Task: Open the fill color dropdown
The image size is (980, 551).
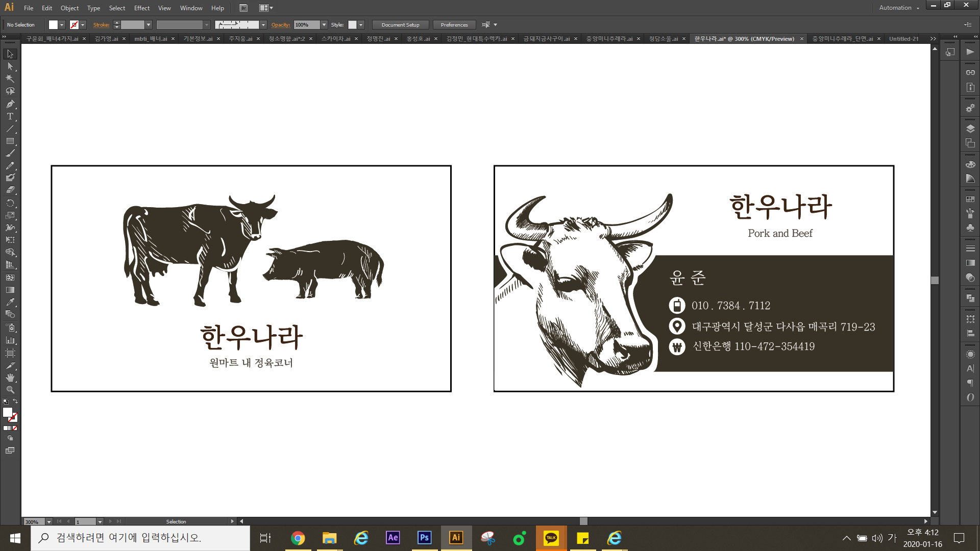Action: pyautogui.click(x=62, y=25)
